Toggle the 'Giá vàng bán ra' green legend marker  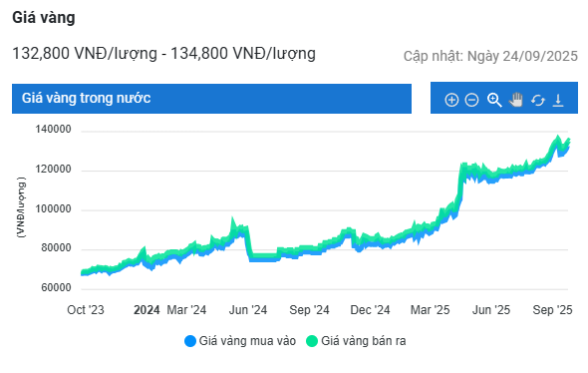point(312,341)
